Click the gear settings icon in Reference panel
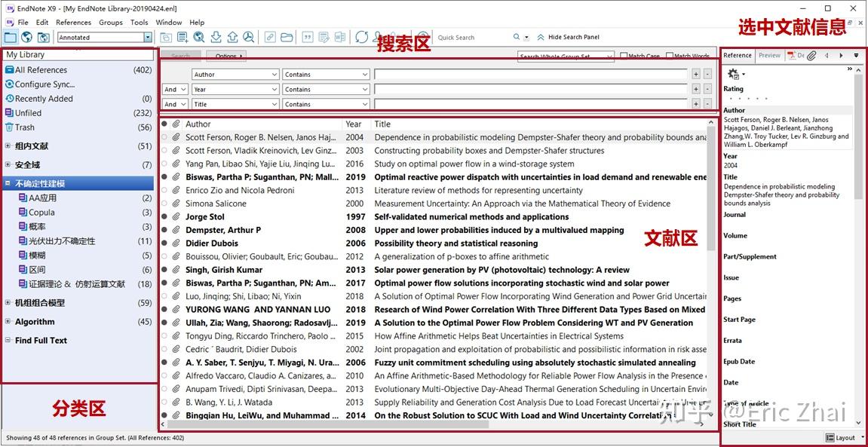This screenshot has width=868, height=447. (734, 74)
